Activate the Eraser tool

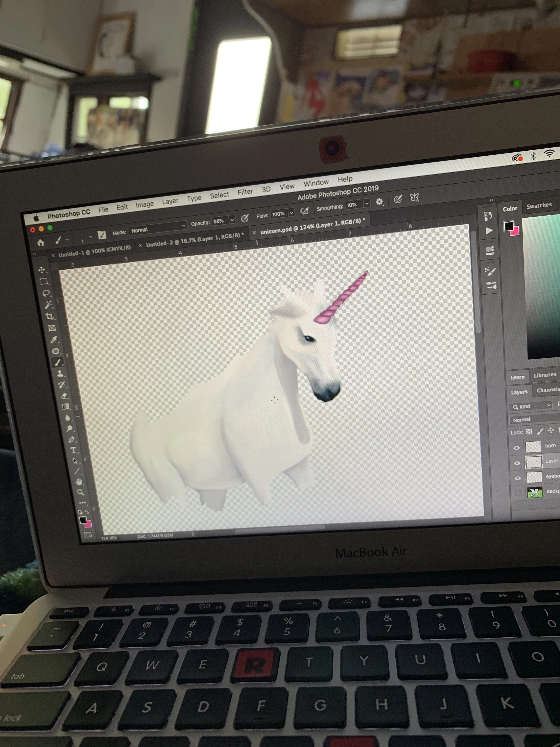click(64, 395)
